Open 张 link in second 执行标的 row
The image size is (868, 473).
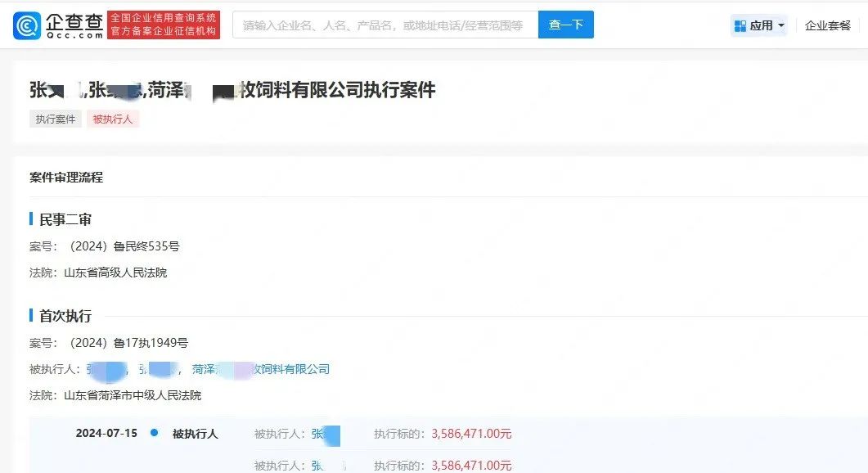tap(328, 466)
